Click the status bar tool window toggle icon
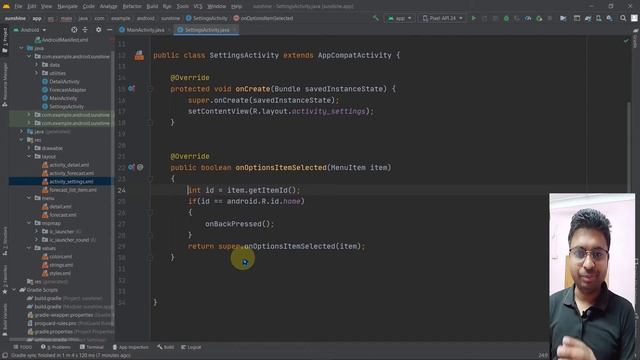Viewport: 640px width, 360px height. pos(5,356)
